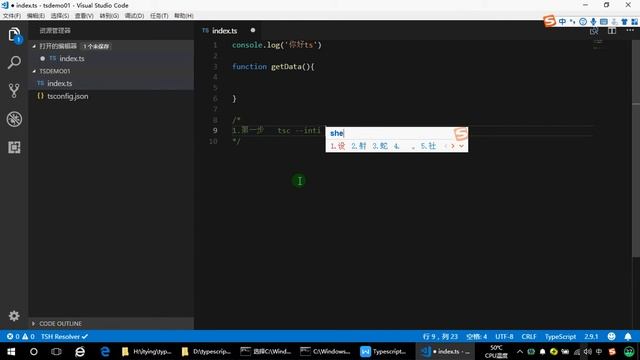Open the Sogou toolbox grid icon
Viewport: 640px width, 360px height.
pos(634,22)
